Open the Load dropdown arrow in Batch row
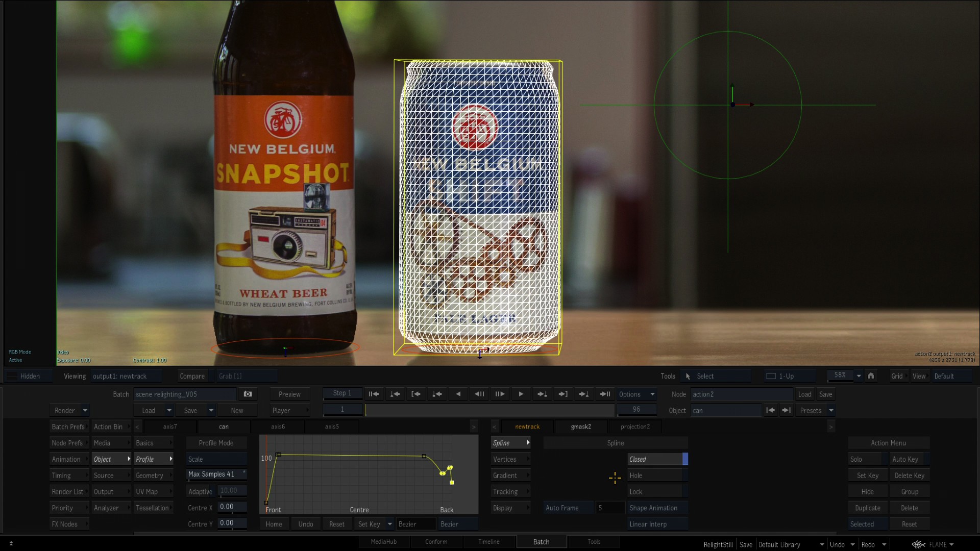The width and height of the screenshot is (980, 551). click(169, 410)
